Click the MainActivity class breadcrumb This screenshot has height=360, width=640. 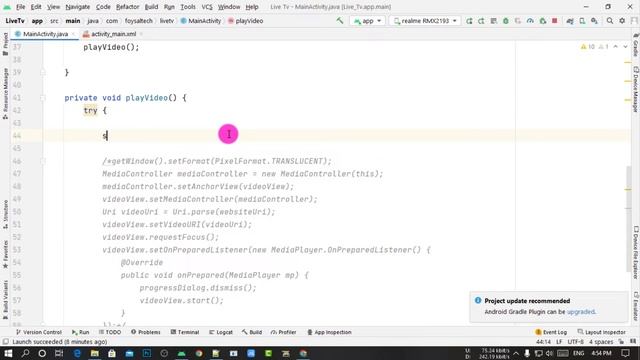click(x=201, y=21)
